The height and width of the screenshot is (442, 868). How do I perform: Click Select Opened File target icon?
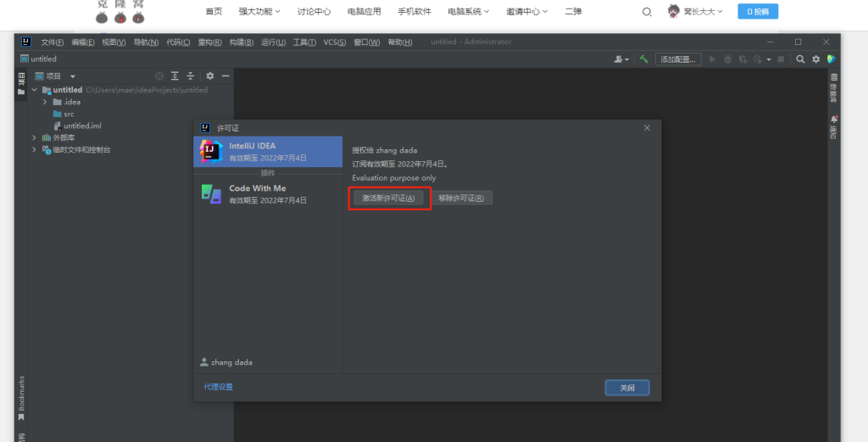tap(159, 76)
